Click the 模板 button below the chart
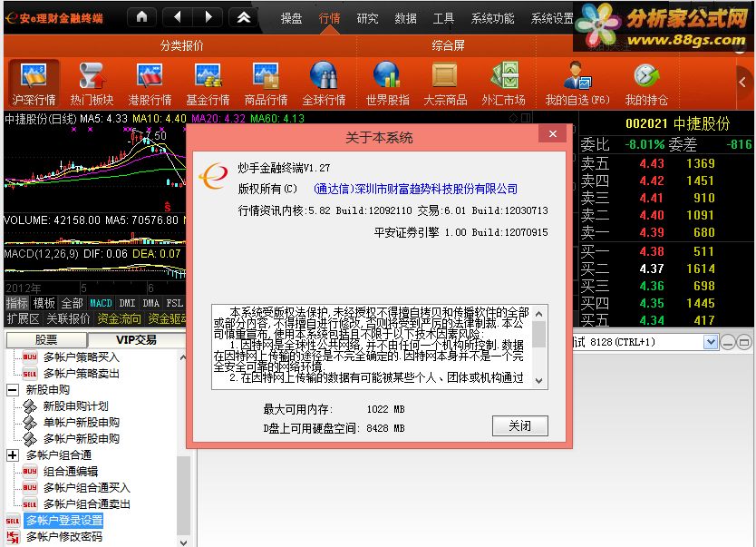756x547 pixels. point(44,303)
